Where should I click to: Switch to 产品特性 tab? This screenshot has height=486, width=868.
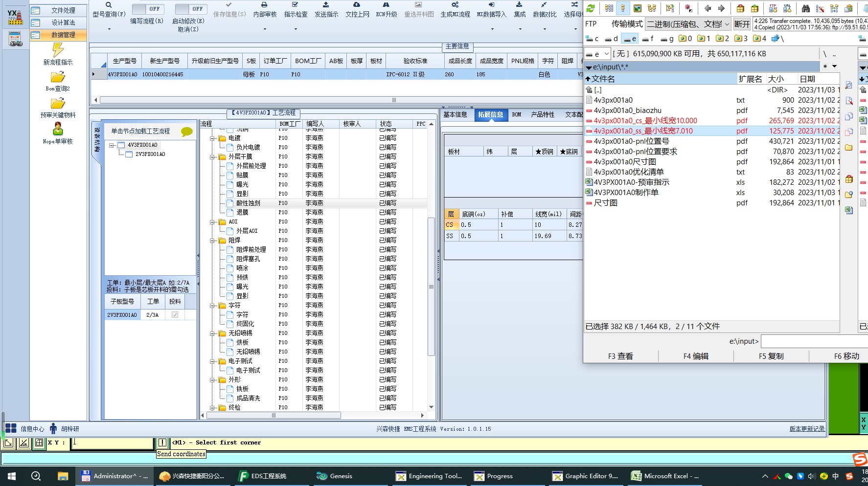543,114
